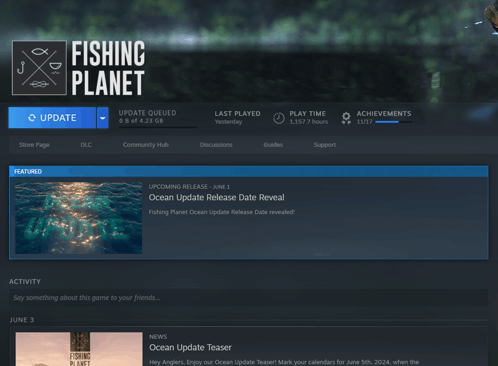
Task: Select the Guides tab
Action: (273, 145)
